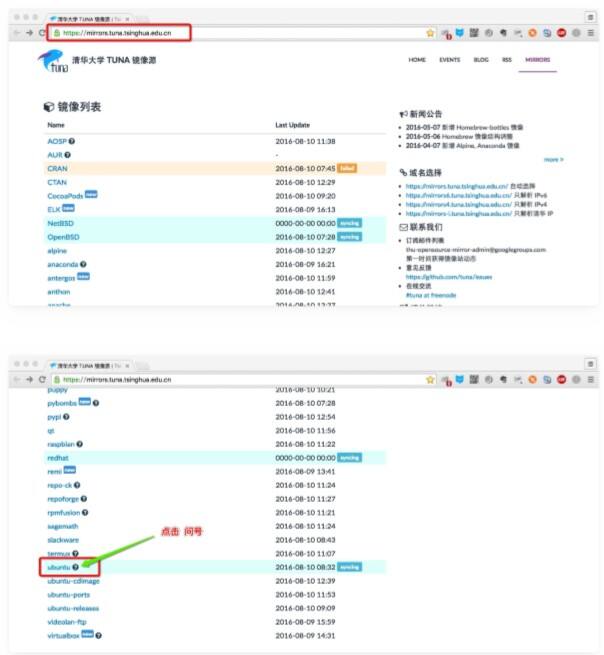Open the CRAN mirror link
This screenshot has width=604, height=655.
[x=57, y=168]
